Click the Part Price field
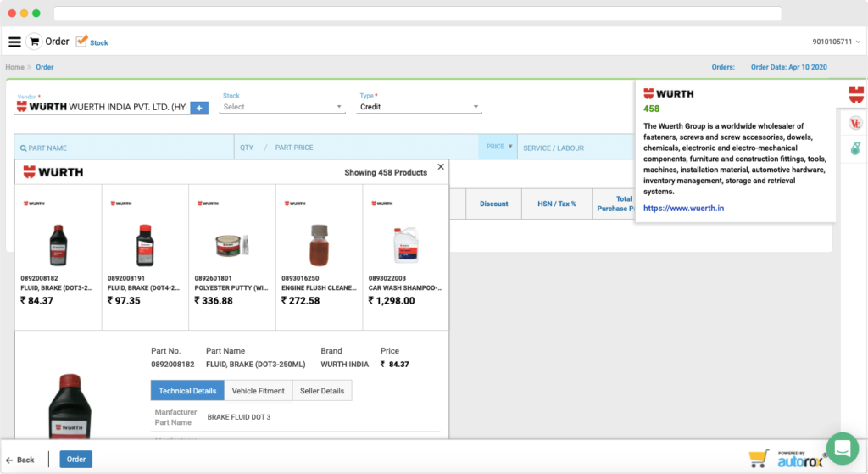868x474 pixels. [x=294, y=148]
